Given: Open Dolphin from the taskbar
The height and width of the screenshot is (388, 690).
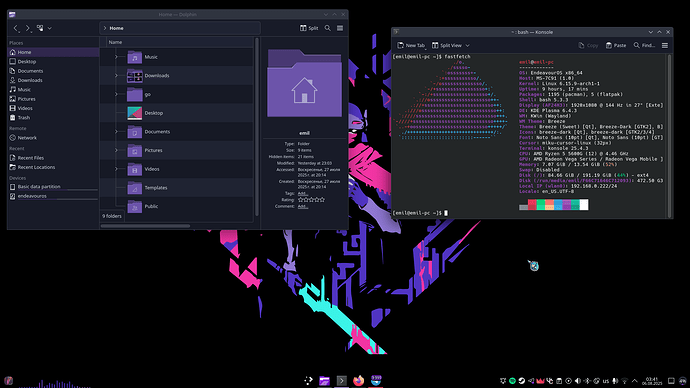Looking at the screenshot, I should [x=324, y=381].
